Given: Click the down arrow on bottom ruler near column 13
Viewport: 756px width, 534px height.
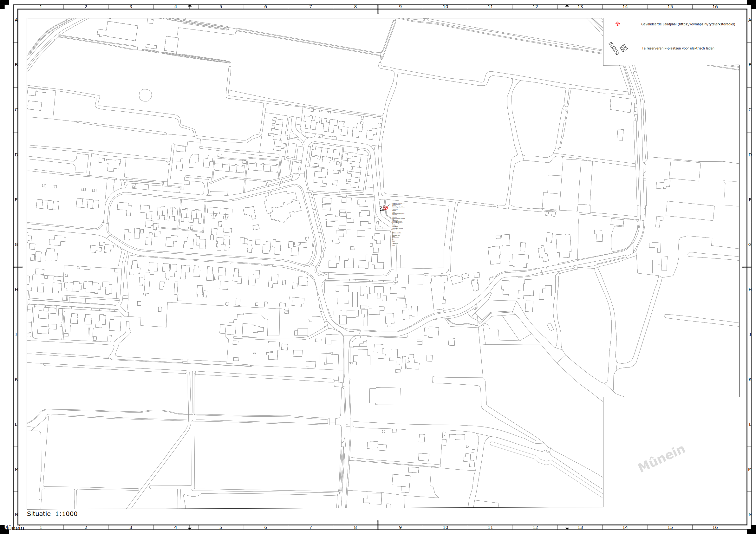Looking at the screenshot, I should click(x=567, y=528).
